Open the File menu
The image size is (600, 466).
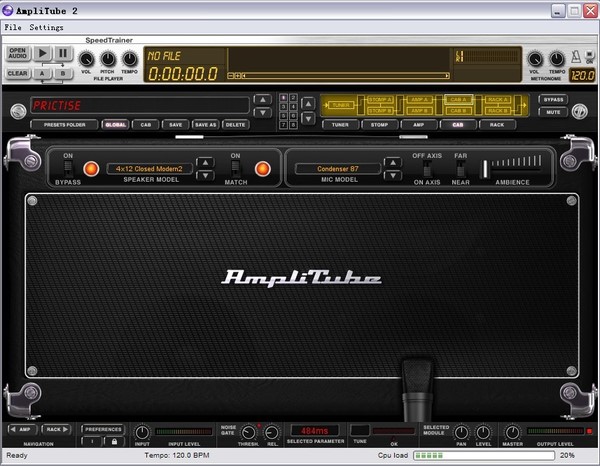[x=13, y=27]
